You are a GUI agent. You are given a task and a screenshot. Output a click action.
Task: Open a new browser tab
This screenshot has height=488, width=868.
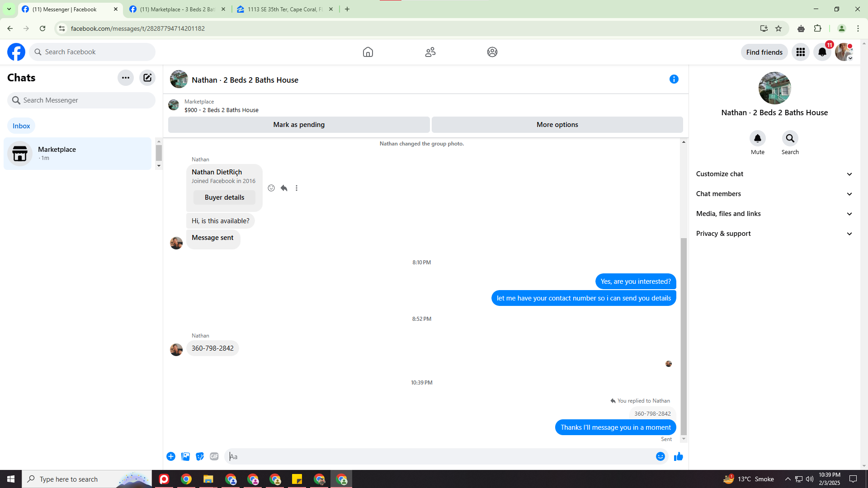(347, 9)
